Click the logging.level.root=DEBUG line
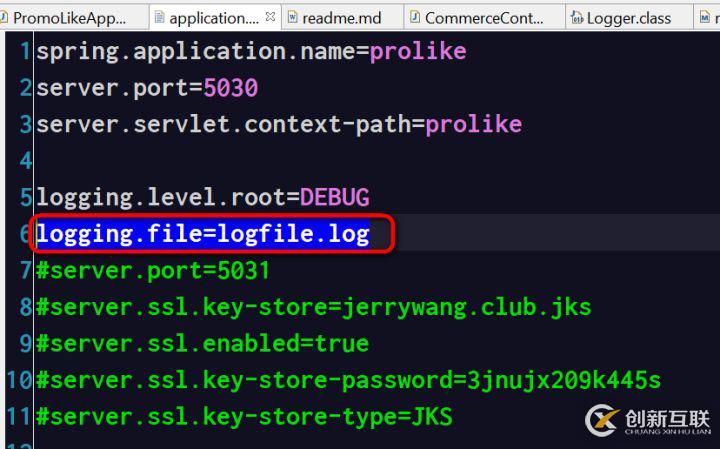This screenshot has width=720, height=449. coord(202,197)
